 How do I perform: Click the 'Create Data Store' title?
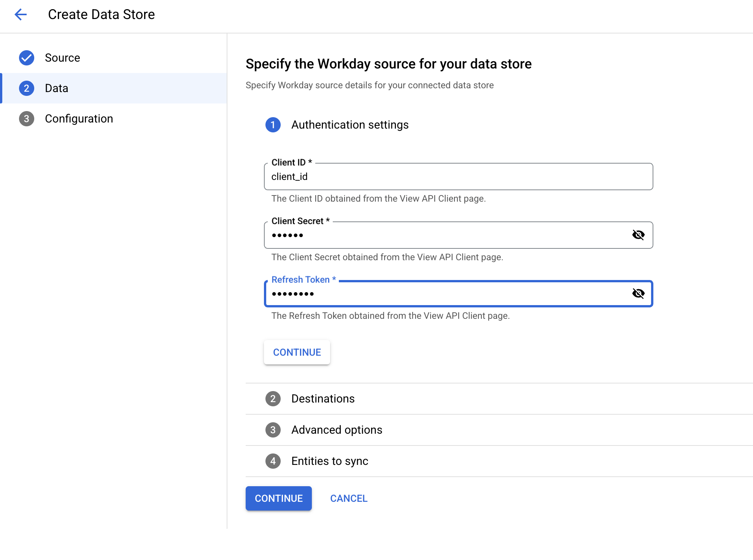(101, 14)
